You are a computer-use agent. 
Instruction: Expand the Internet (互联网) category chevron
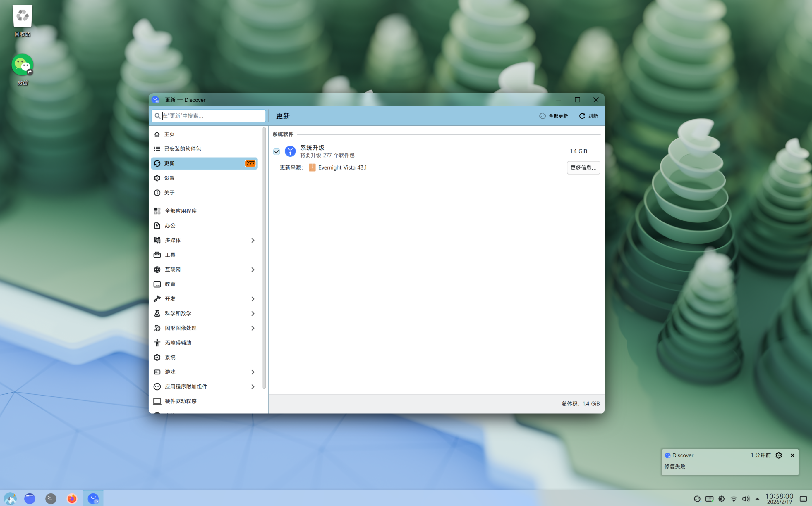pos(253,270)
